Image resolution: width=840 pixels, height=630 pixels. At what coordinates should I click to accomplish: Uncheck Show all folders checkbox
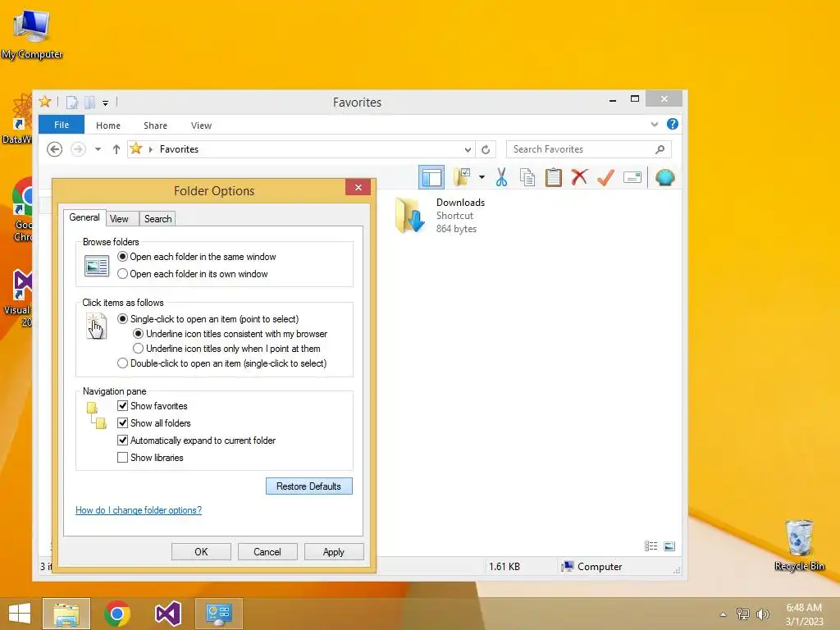click(123, 422)
